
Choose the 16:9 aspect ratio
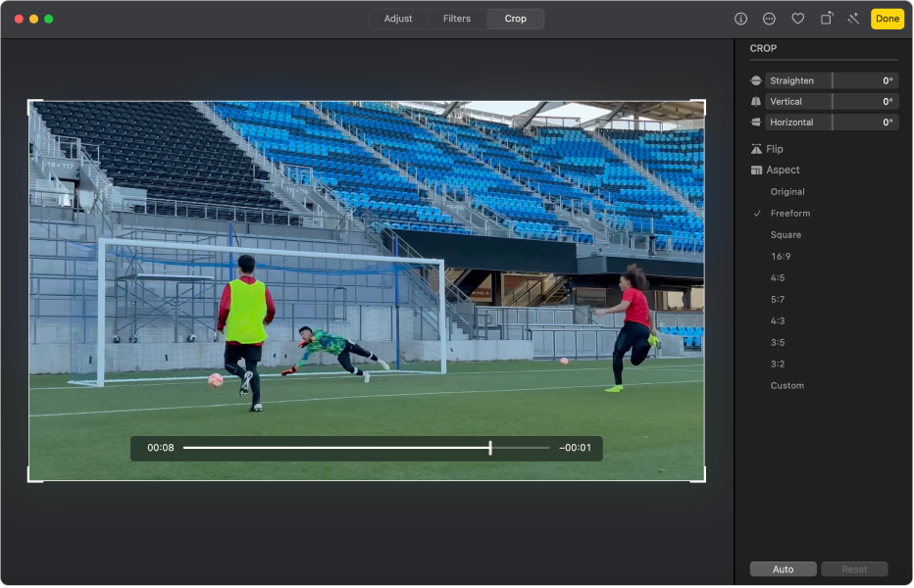(x=781, y=257)
